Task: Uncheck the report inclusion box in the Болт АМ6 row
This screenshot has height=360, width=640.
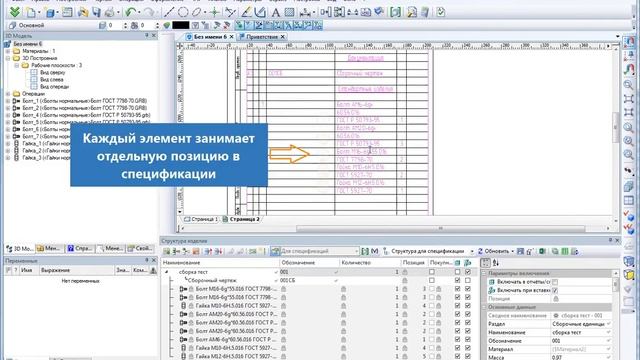Action: [457, 340]
